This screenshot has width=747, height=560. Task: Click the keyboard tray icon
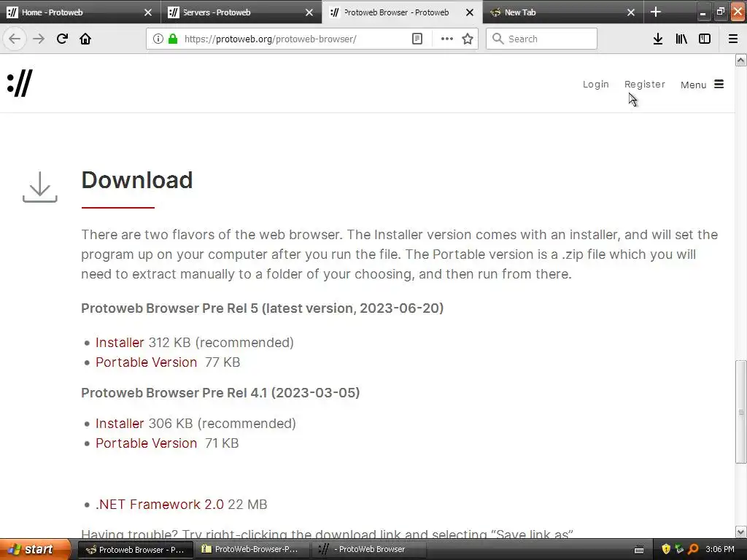tap(639, 550)
